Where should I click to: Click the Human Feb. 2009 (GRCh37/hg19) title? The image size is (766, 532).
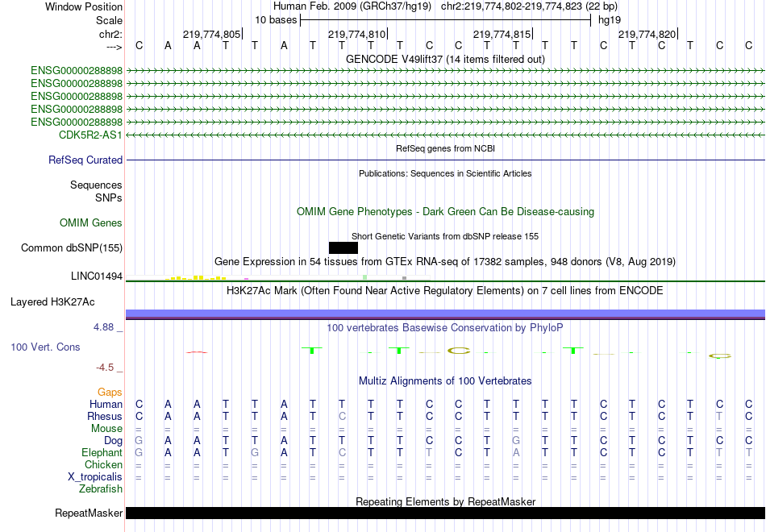[x=352, y=6]
